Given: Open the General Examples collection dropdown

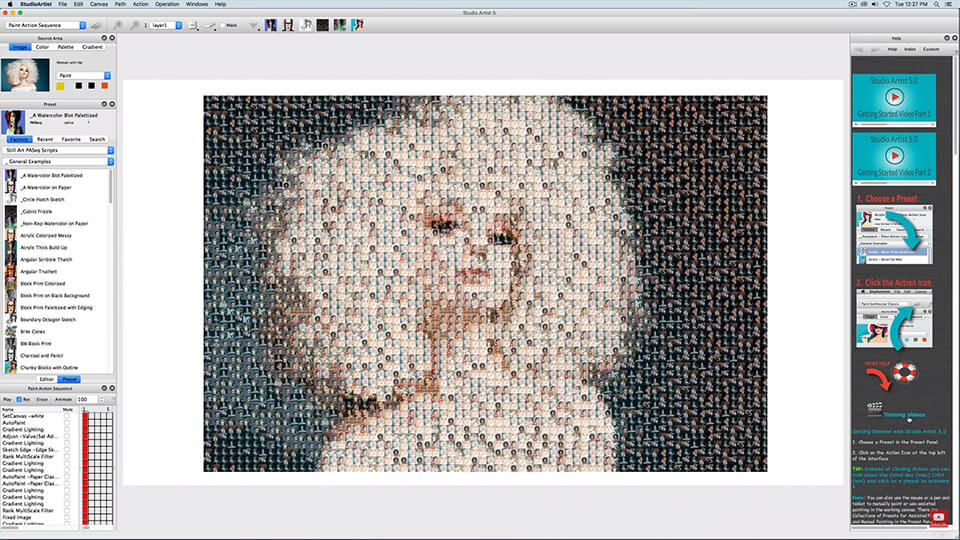Looking at the screenshot, I should [x=59, y=162].
